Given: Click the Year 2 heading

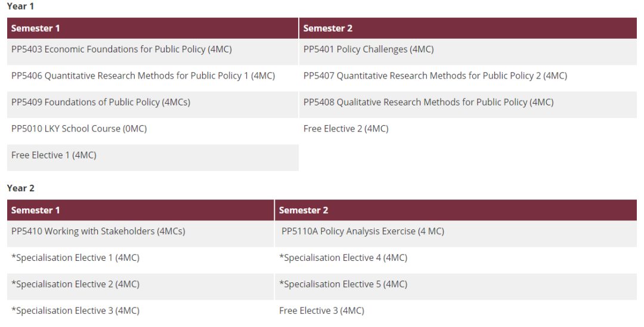Looking at the screenshot, I should (x=21, y=188).
